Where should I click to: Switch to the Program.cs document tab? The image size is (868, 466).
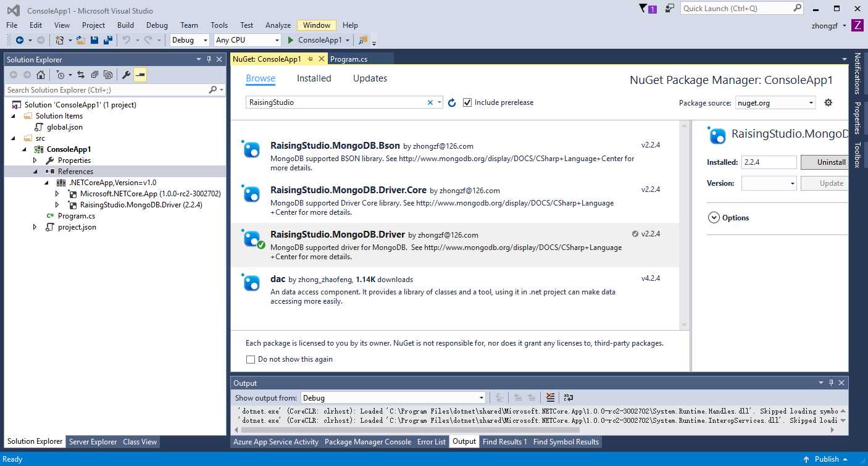(349, 59)
